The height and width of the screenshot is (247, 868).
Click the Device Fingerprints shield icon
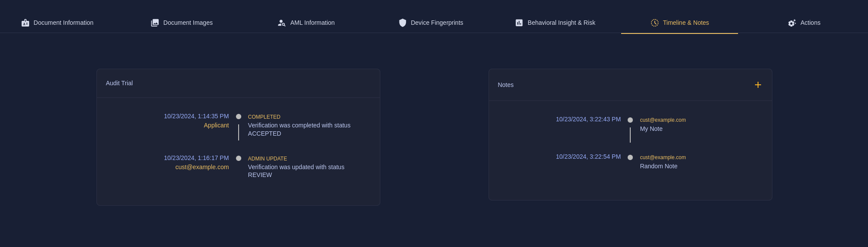[x=402, y=23]
